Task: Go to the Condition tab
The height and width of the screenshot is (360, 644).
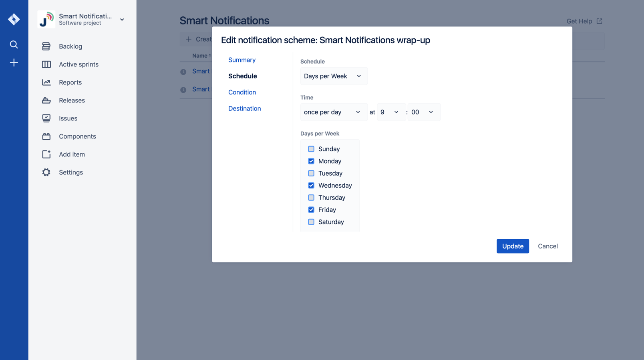Action: (x=242, y=92)
